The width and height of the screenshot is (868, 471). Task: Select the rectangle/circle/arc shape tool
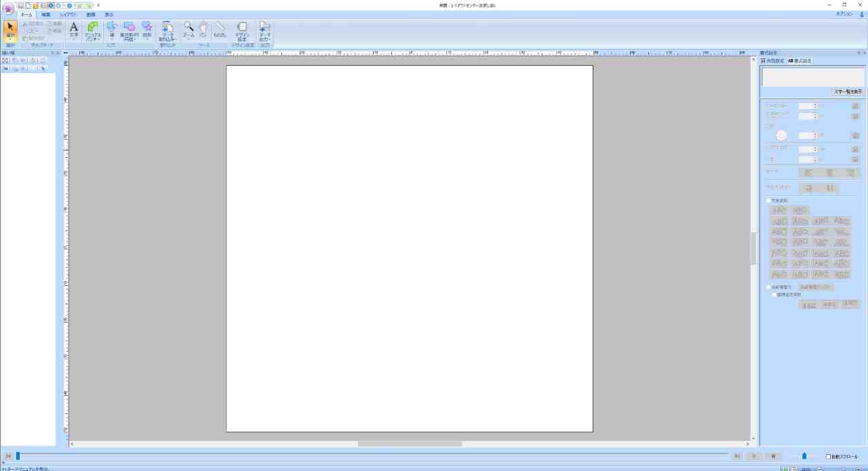point(128,31)
